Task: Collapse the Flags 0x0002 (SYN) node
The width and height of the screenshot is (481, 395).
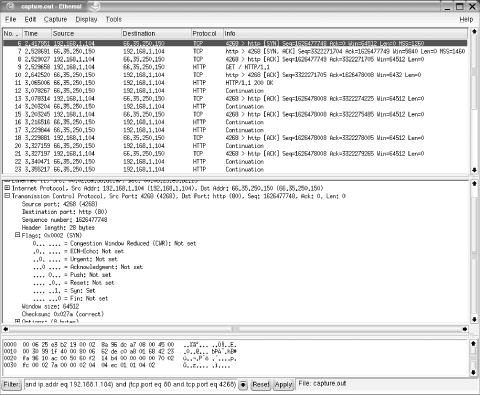Action: pyautogui.click(x=17, y=235)
